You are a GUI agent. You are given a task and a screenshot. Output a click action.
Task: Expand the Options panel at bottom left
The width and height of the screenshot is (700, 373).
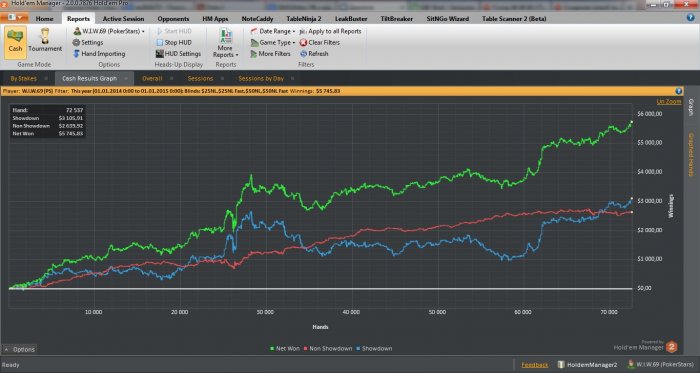click(x=20, y=349)
